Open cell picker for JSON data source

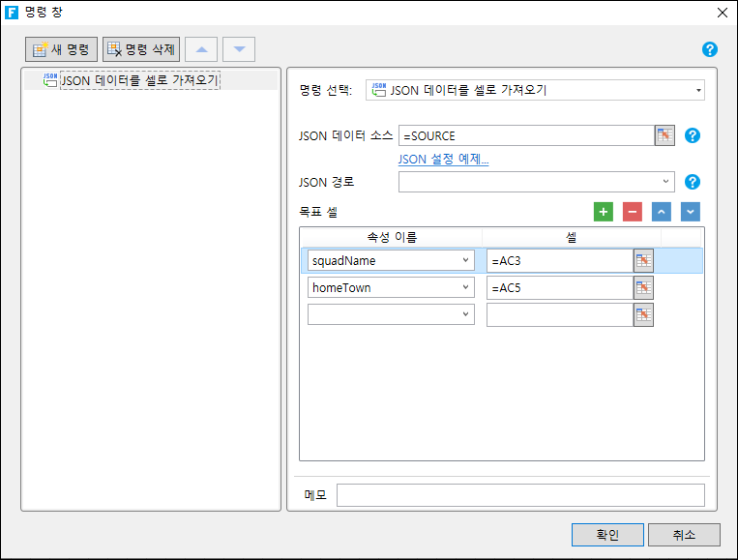pos(664,135)
